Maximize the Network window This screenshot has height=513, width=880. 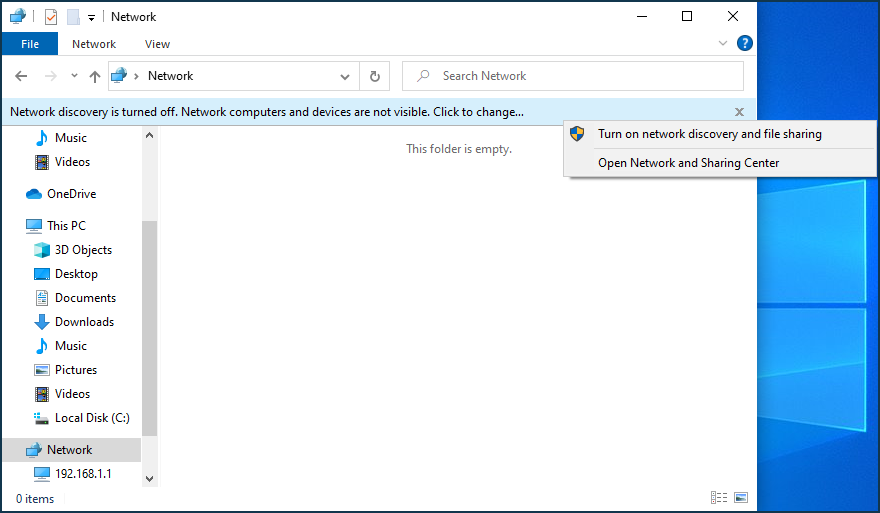click(x=687, y=16)
